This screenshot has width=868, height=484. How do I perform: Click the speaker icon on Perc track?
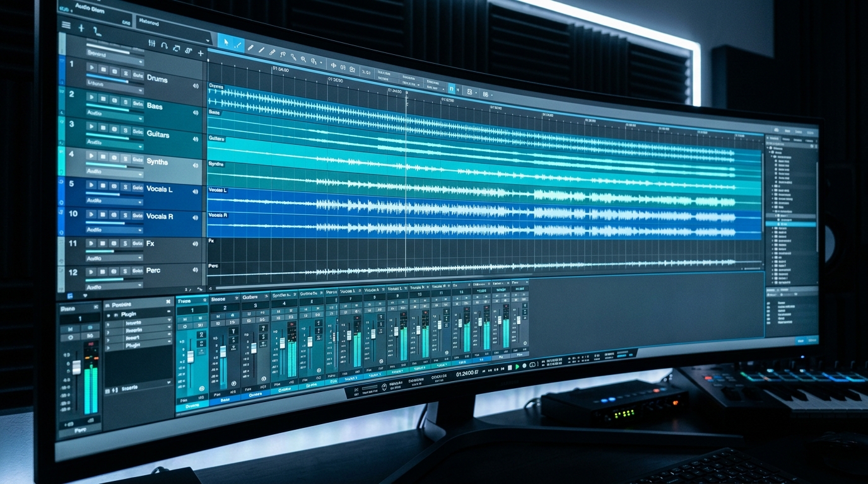[196, 270]
